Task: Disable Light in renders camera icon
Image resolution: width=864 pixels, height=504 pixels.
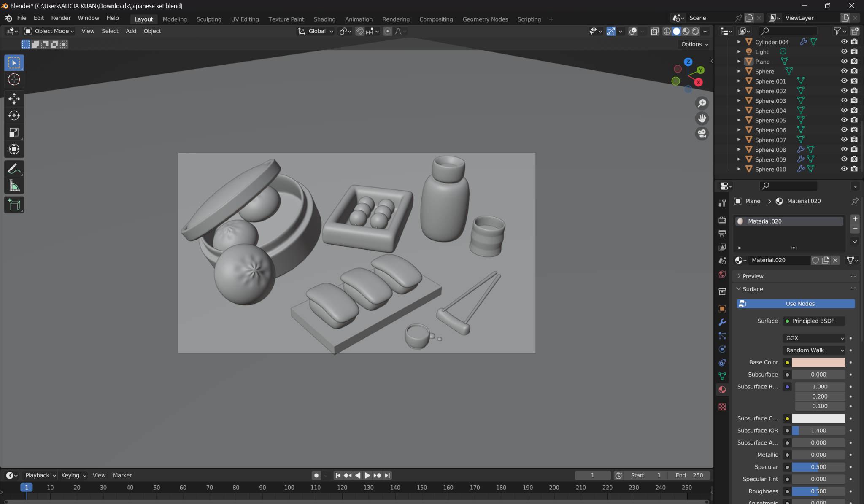Action: point(854,51)
